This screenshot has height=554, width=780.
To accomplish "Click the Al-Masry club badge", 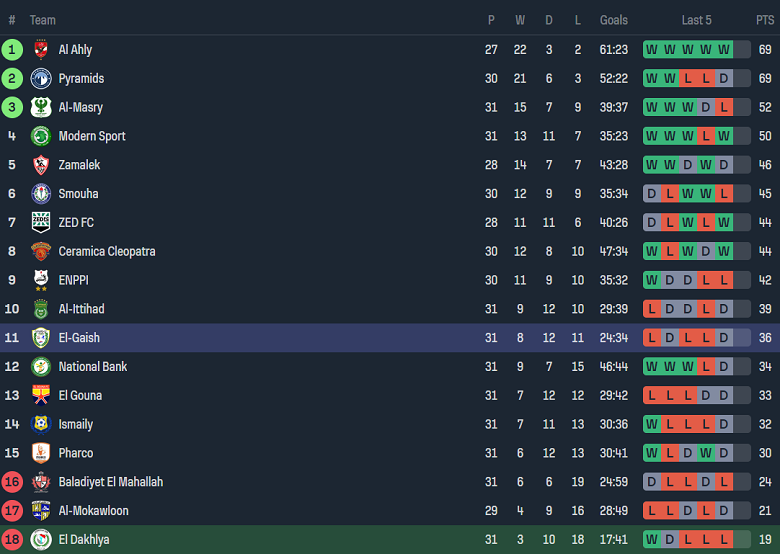I will click(41, 108).
